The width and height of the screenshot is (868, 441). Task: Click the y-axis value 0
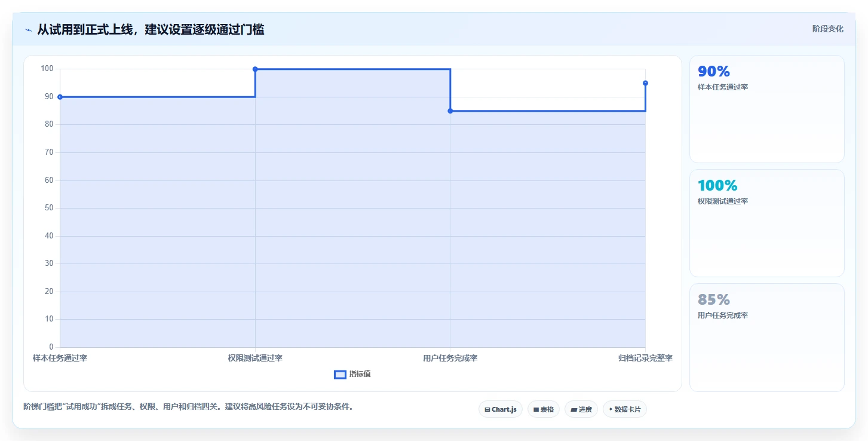click(x=51, y=347)
